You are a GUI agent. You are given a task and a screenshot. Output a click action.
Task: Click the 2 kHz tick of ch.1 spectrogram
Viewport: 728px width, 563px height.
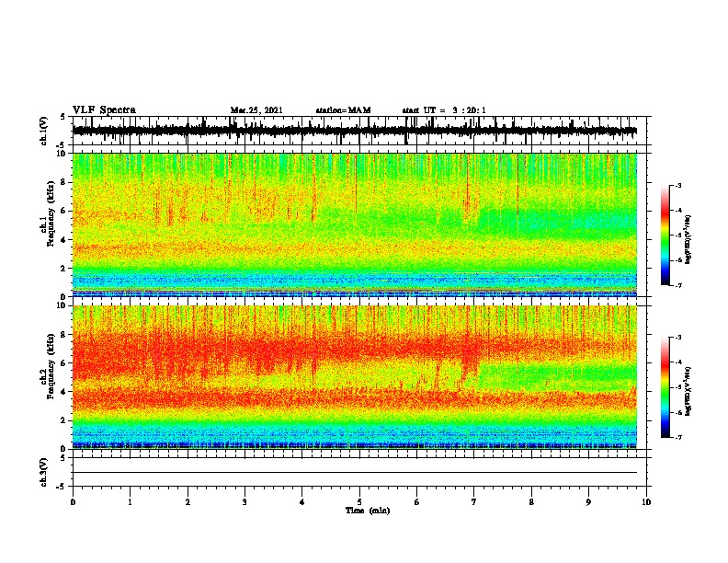coord(65,269)
